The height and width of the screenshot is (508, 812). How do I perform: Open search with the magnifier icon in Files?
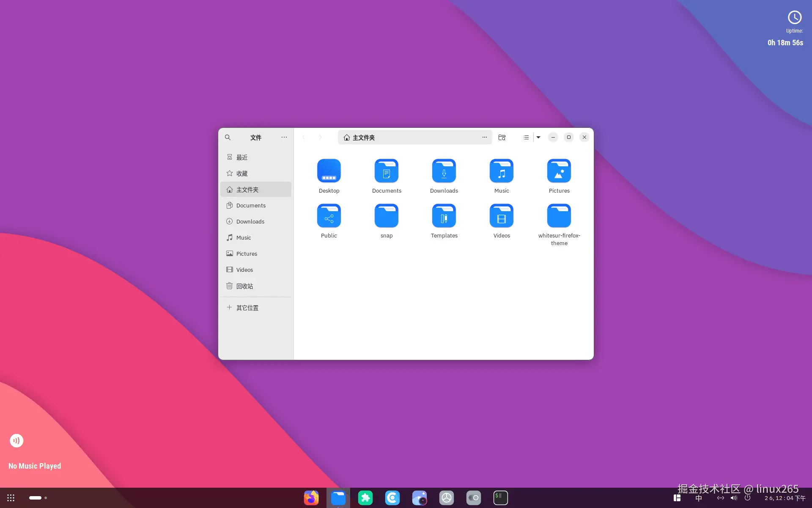pyautogui.click(x=228, y=137)
